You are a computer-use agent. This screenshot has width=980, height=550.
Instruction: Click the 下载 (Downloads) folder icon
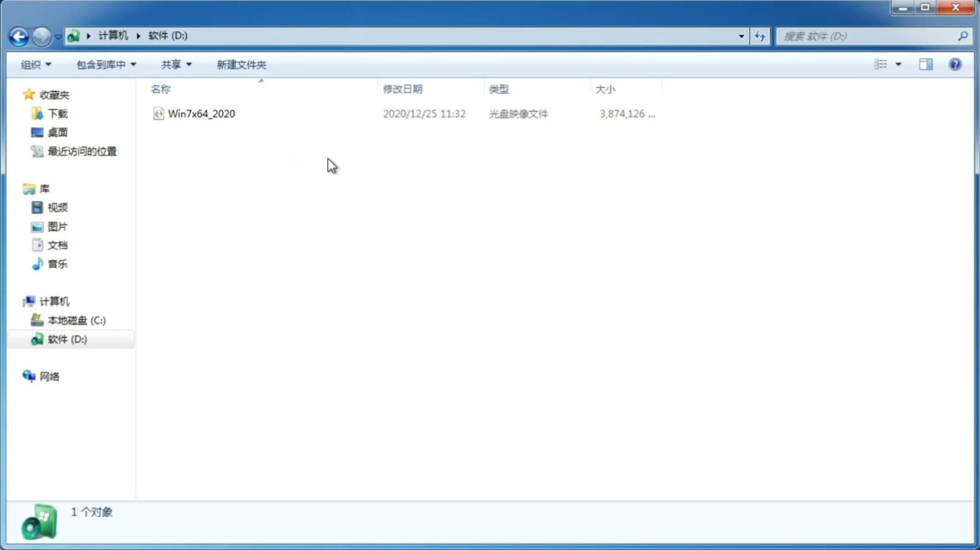(x=36, y=113)
